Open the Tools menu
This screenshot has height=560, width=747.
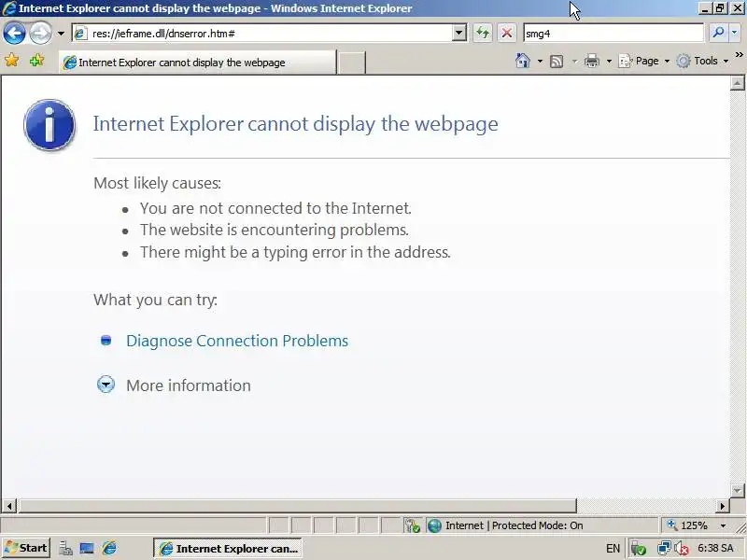[703, 61]
